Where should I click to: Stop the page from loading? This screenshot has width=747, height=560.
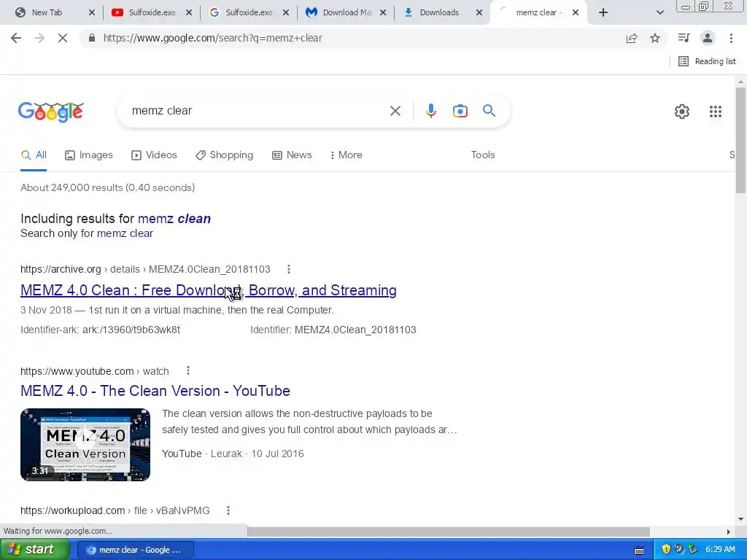click(x=63, y=38)
